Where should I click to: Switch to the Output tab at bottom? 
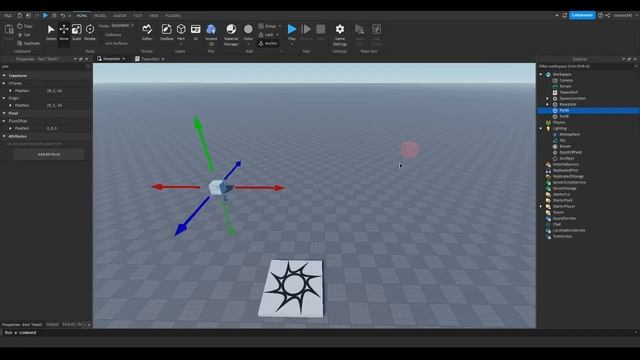click(52, 325)
